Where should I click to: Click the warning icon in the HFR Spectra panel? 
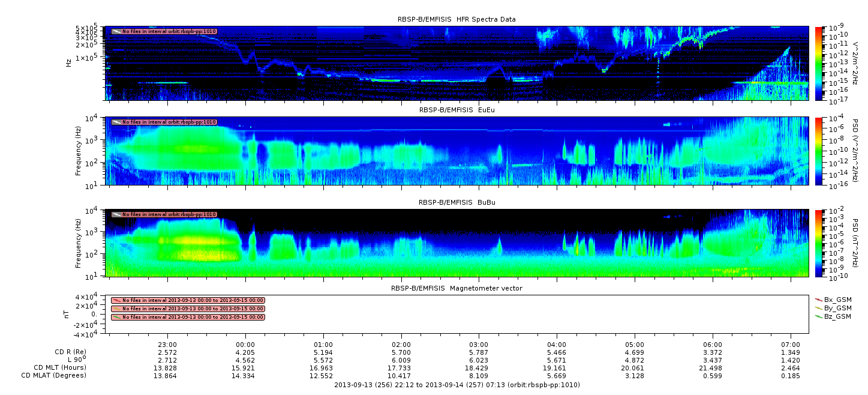[116, 31]
